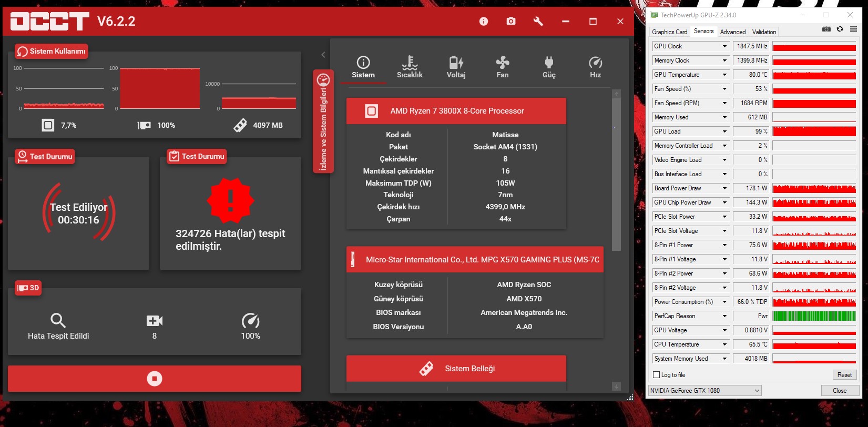Expand GPU Temperature sensor dropdown
Screen dimensions: 868x427
pyautogui.click(x=724, y=75)
